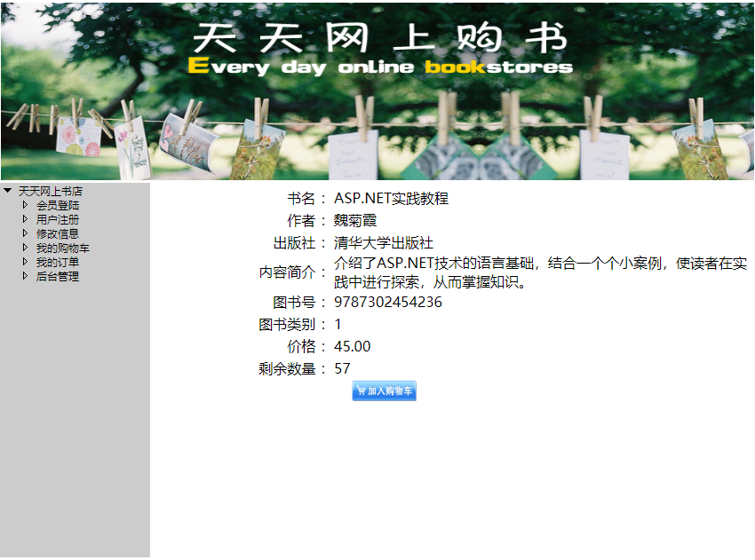Expand the arrow beside 会员登陆
Viewport: 755px width, 560px height.
tap(25, 205)
